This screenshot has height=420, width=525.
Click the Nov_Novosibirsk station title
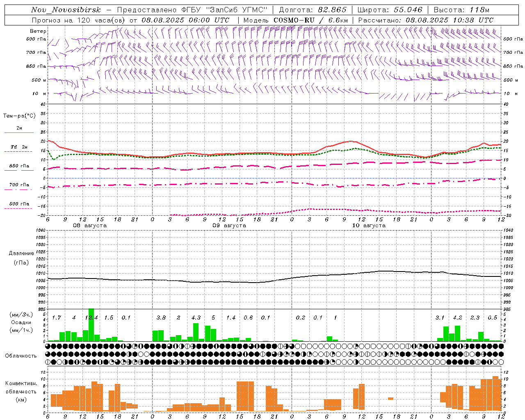66,10
